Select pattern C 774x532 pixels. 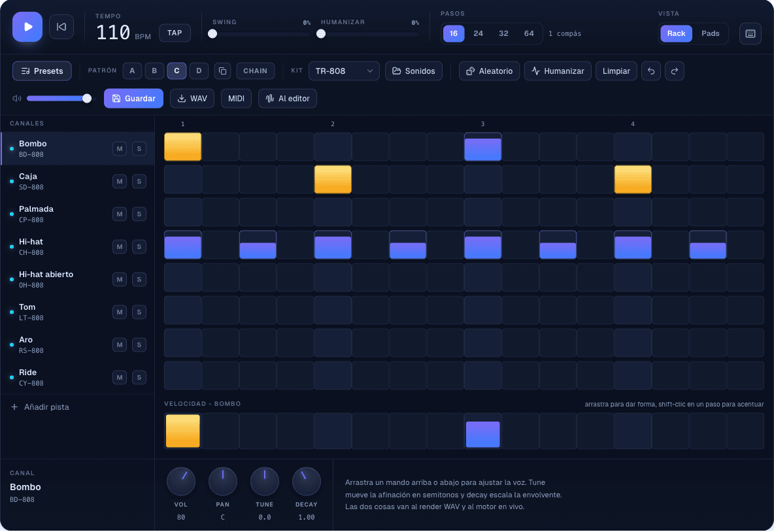(x=177, y=71)
